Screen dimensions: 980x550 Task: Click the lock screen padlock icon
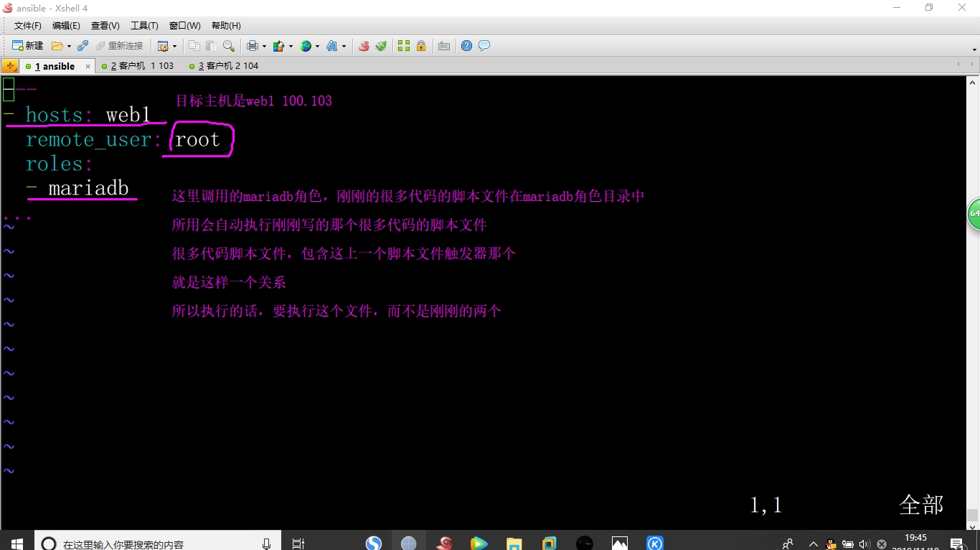pyautogui.click(x=421, y=46)
